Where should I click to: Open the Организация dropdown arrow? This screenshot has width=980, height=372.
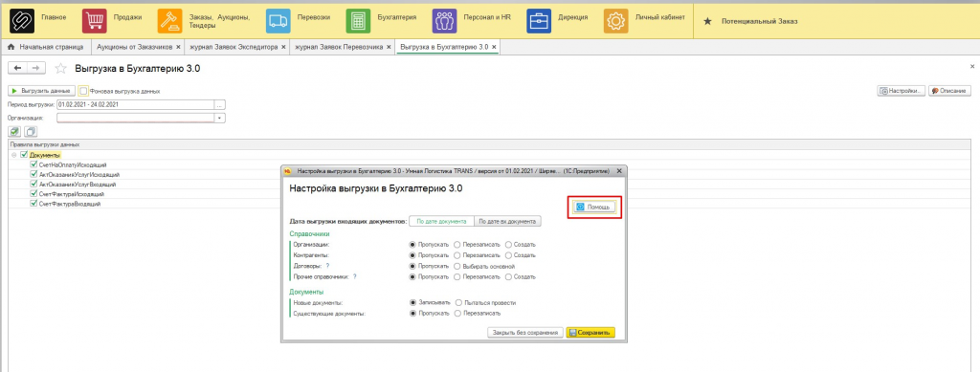point(219,118)
